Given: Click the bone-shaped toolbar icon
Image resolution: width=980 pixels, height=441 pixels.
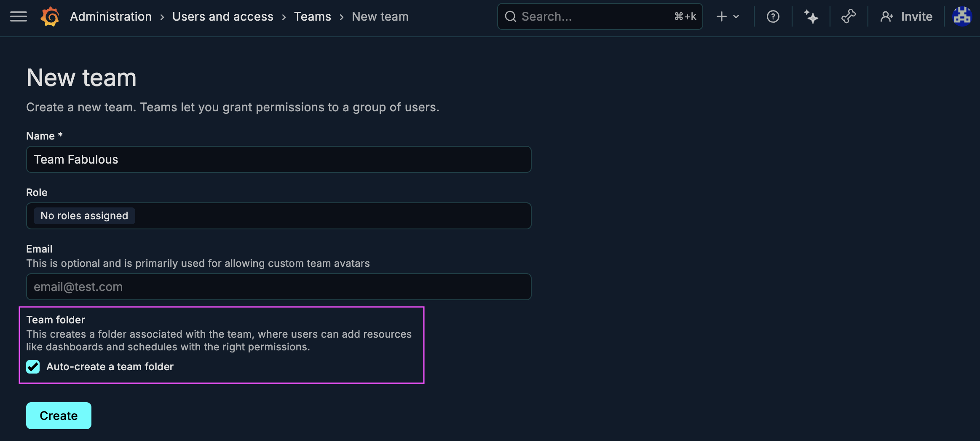Looking at the screenshot, I should point(849,16).
